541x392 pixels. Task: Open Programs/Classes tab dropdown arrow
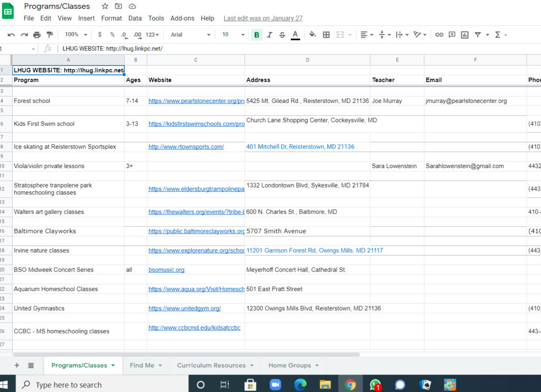(x=113, y=366)
